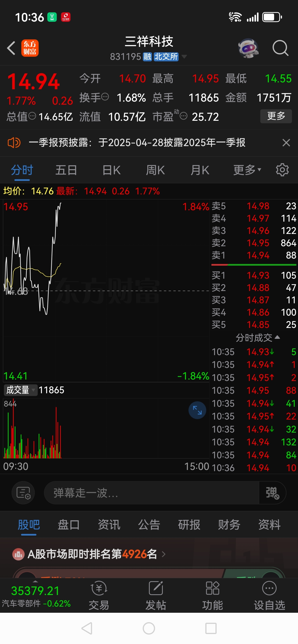Viewport: 298px width, 644px height.
Task: Tap the 融 margin badge
Action: 147,57
